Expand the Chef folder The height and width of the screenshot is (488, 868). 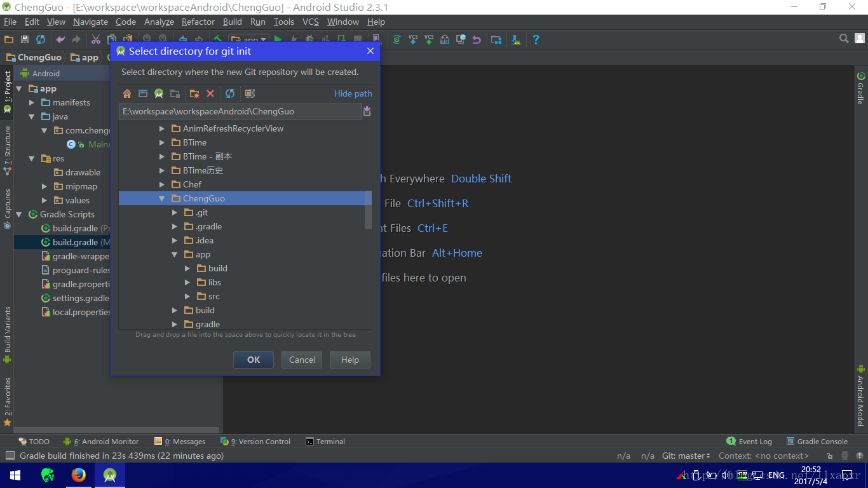[x=162, y=184]
